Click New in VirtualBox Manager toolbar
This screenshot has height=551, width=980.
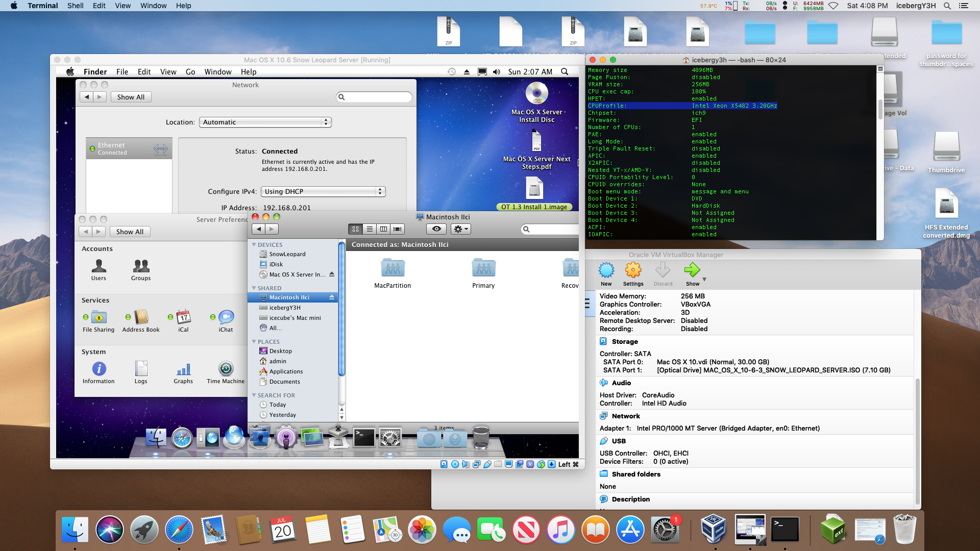point(606,274)
